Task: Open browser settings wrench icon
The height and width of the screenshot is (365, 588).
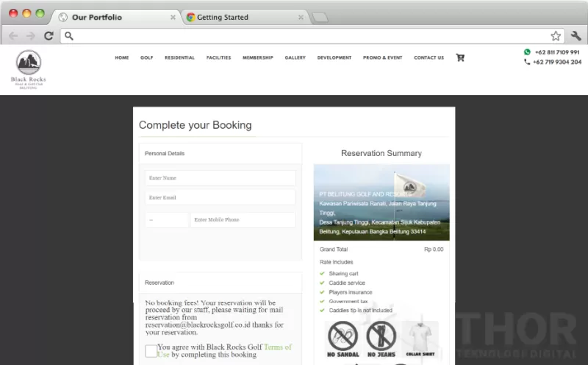Action: (576, 35)
